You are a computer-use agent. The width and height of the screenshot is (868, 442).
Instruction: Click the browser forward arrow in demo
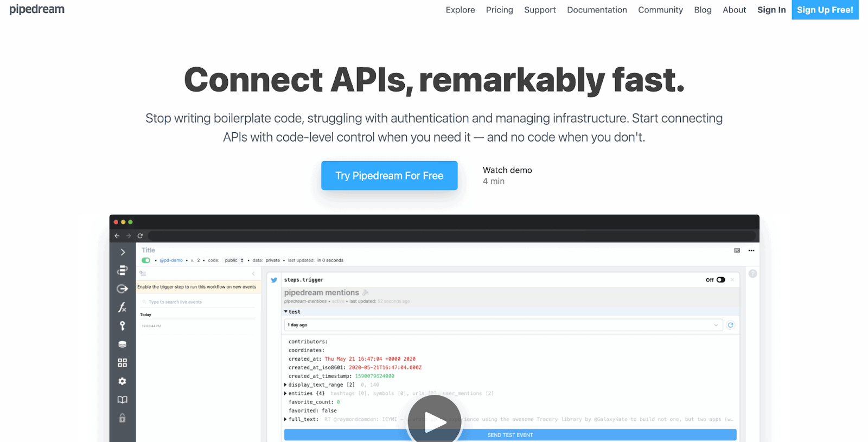click(x=129, y=236)
